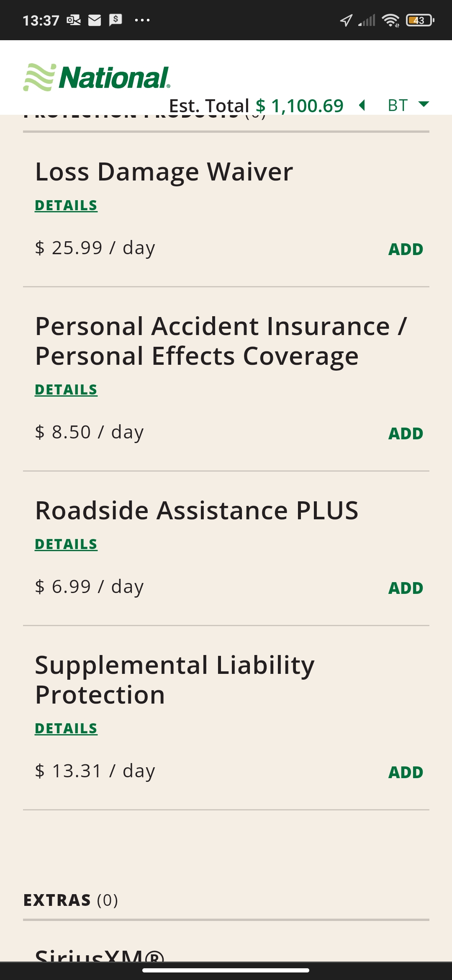The image size is (452, 980).
Task: Add Roadside Assistance PLUS
Action: [x=406, y=588]
